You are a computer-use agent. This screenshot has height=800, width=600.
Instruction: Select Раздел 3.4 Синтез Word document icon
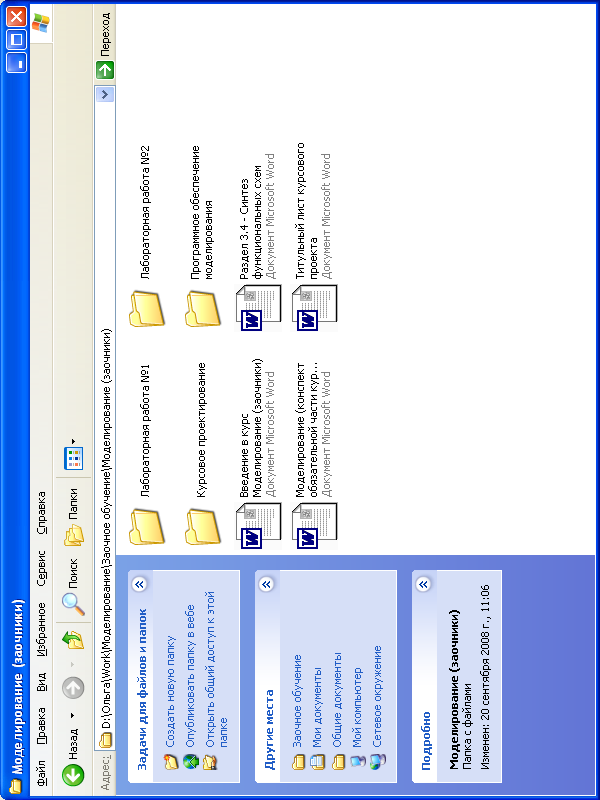pyautogui.click(x=258, y=309)
